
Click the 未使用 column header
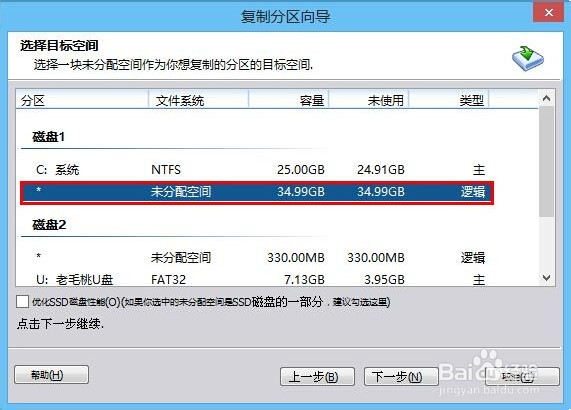click(x=369, y=100)
